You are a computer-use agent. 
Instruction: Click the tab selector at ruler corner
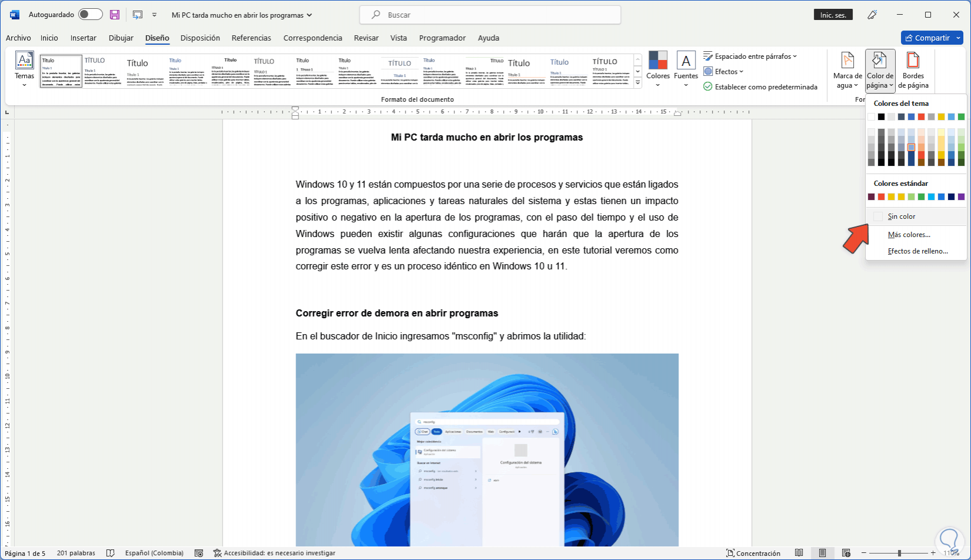(x=7, y=112)
